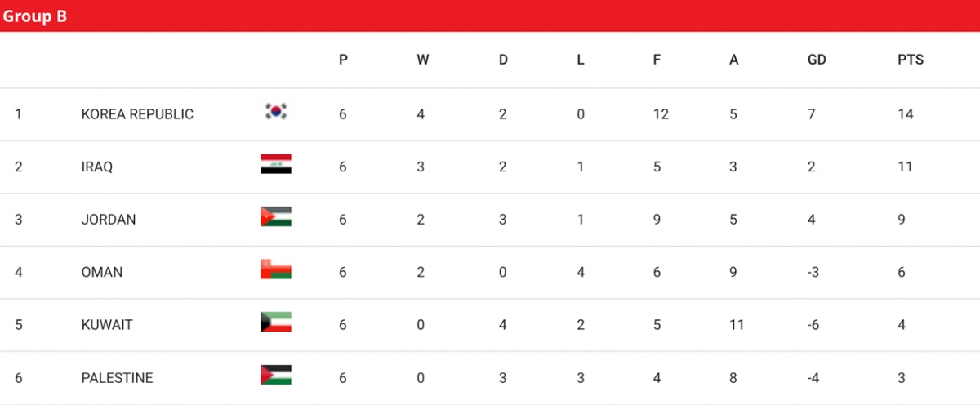The width and height of the screenshot is (980, 405).
Task: Select the Jordan flag icon
Action: point(276,216)
